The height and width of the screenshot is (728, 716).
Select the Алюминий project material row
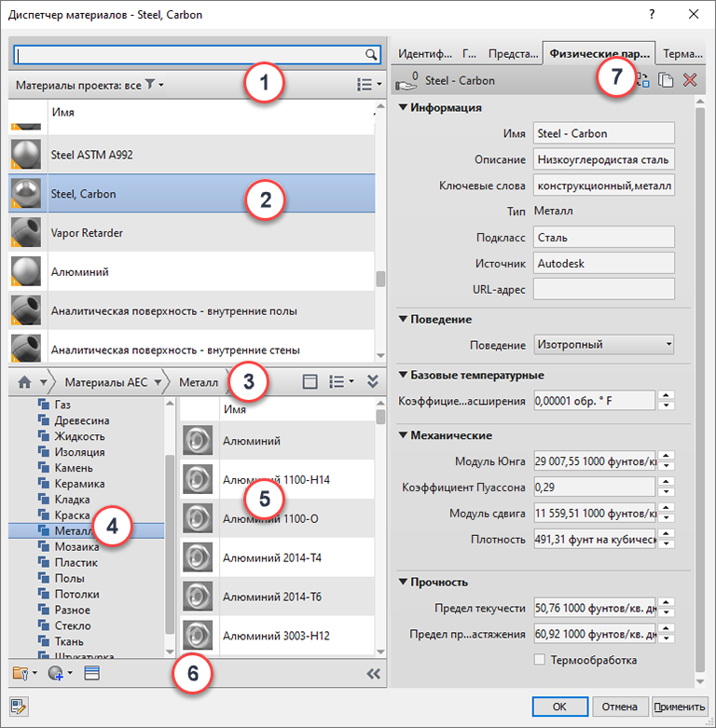point(191,271)
